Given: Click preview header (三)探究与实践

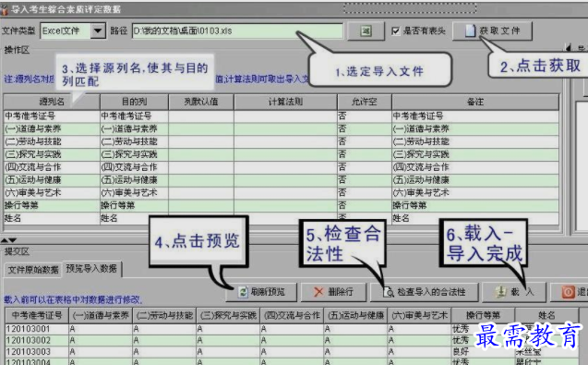Looking at the screenshot, I should coord(228,315).
